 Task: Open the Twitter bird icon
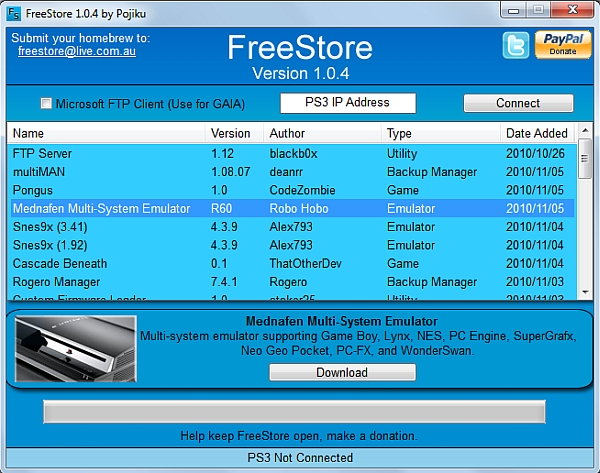(516, 45)
